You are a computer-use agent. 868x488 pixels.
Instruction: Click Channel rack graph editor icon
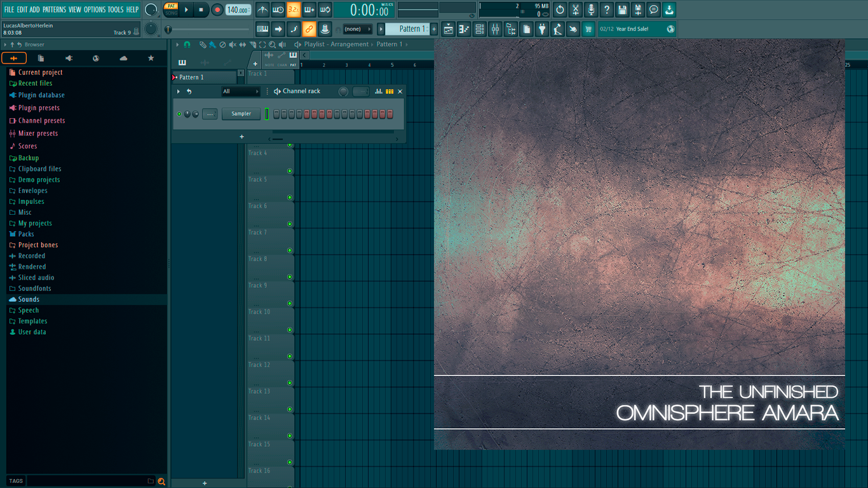click(x=379, y=91)
